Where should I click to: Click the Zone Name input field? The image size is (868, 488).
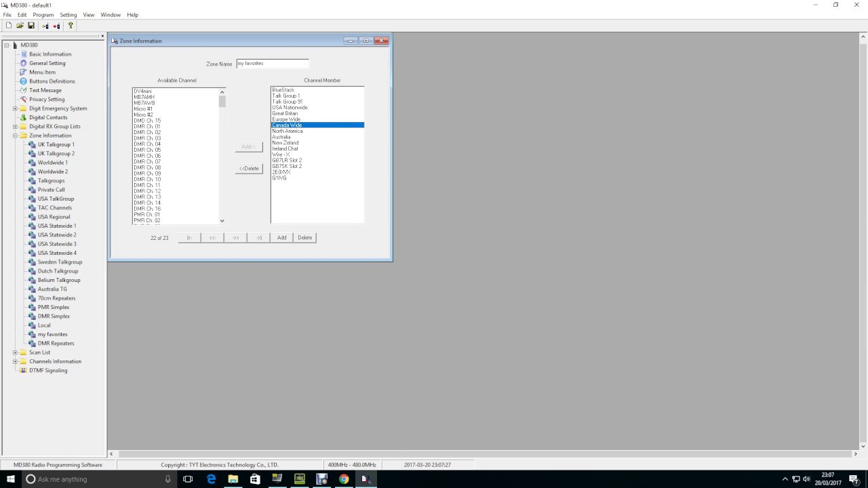[273, 64]
